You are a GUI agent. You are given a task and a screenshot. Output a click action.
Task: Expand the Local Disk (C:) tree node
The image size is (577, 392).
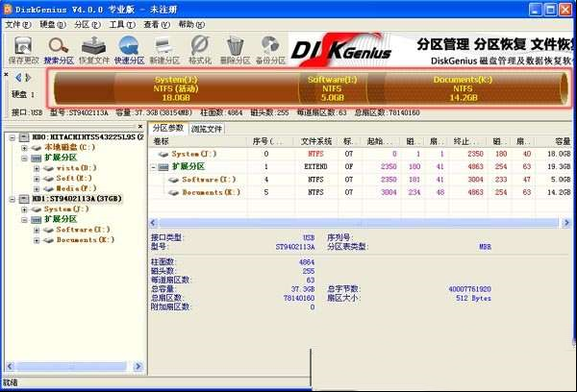(24, 148)
